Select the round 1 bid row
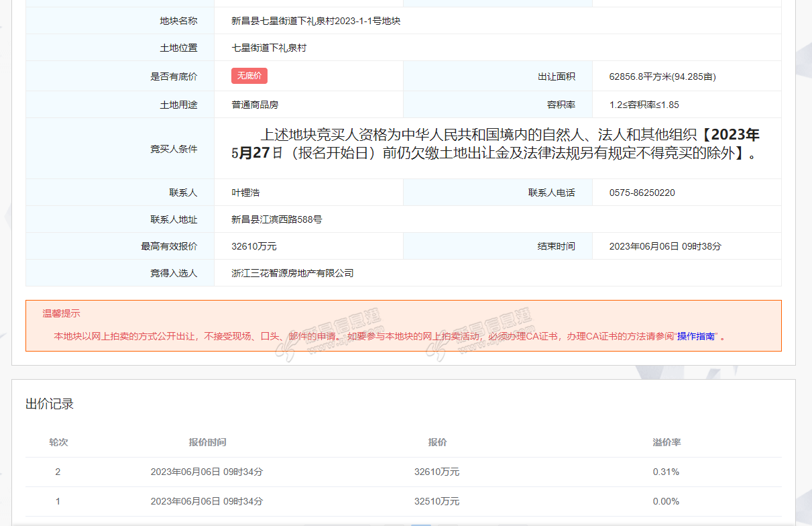The width and height of the screenshot is (812, 526). (404, 501)
